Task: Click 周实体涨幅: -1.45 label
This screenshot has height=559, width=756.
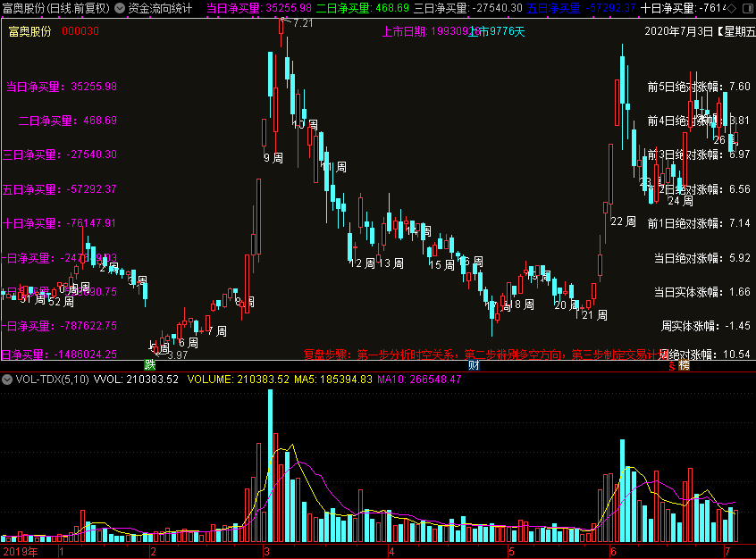Action: tap(705, 326)
